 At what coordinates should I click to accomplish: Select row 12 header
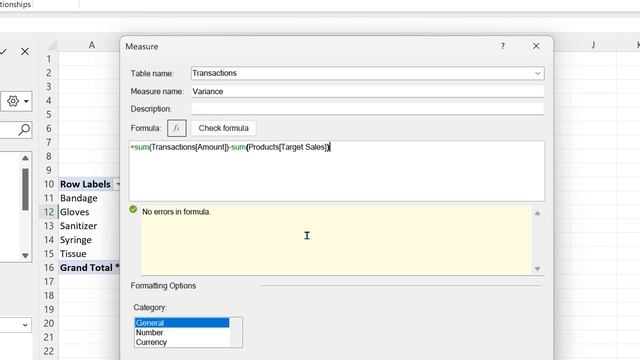pyautogui.click(x=49, y=212)
